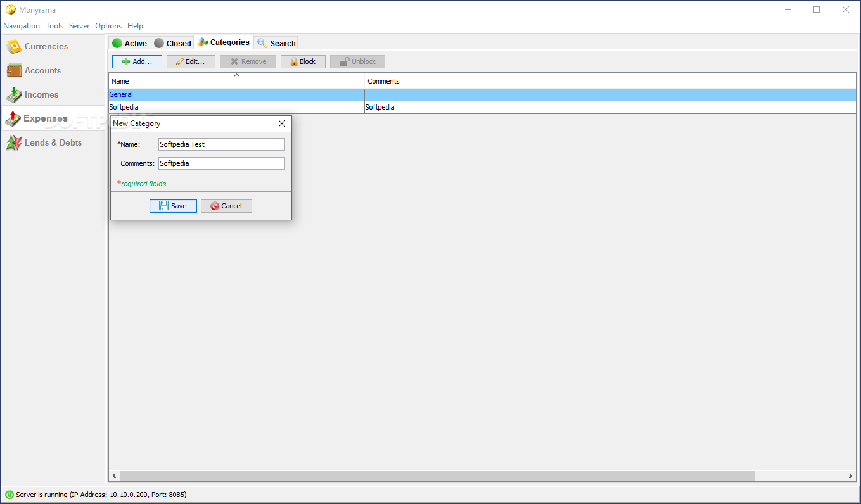Click the Unblock button
Viewport: 861px width, 504px height.
[x=357, y=61]
